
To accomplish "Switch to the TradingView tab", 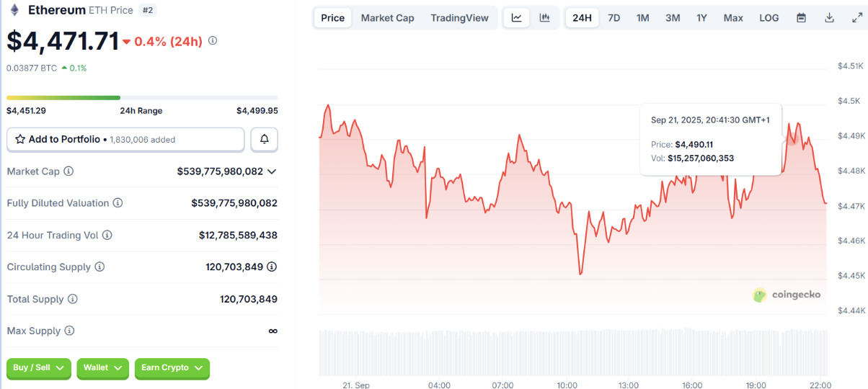I will (x=459, y=18).
